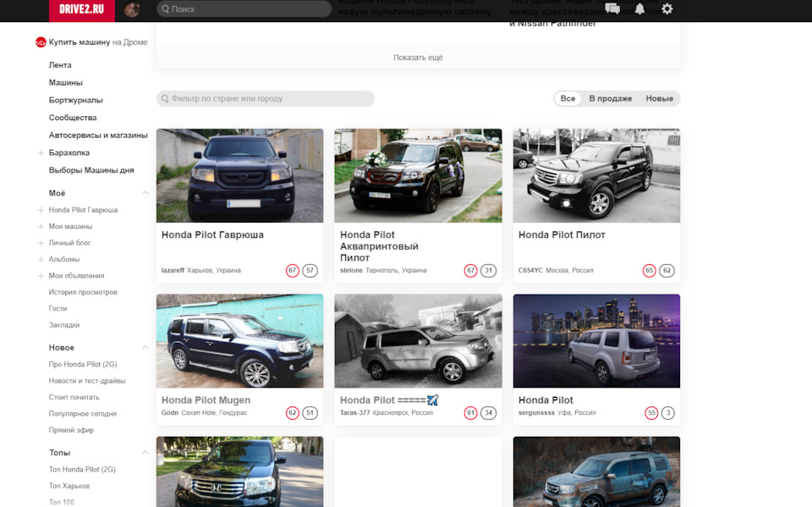Open the user profile avatar
Screen dimensions: 812x507
(x=132, y=9)
